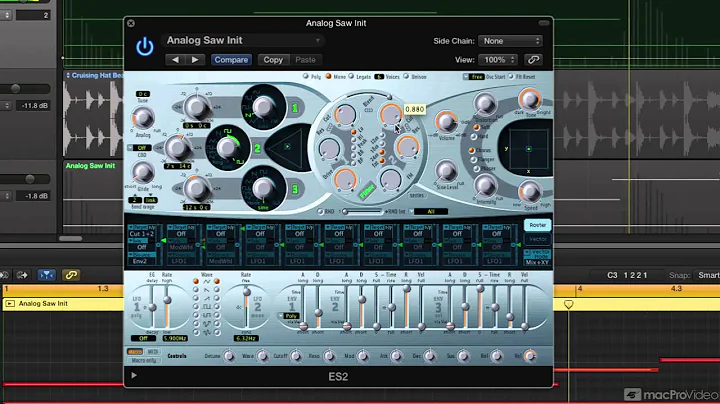Toggle oscillator 1 with its green number button
This screenshot has height=404, width=720.
coord(295,108)
